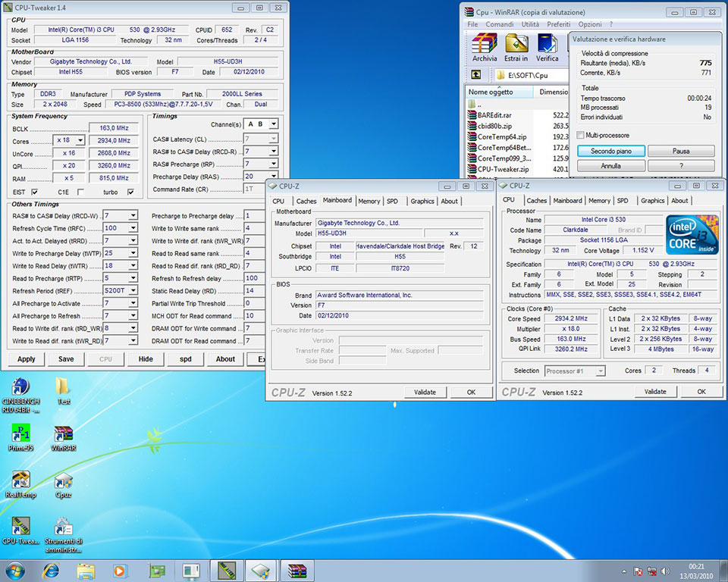Image resolution: width=728 pixels, height=582 pixels.
Task: Toggle the turbo checkbox
Action: pyautogui.click(x=130, y=192)
